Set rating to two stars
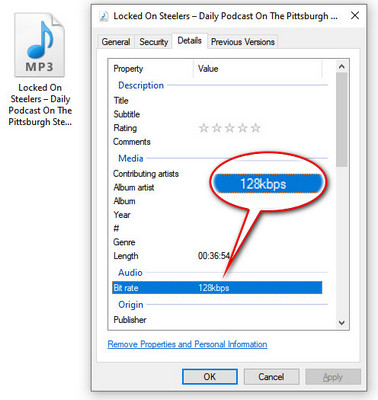378x400 pixels. click(x=217, y=128)
